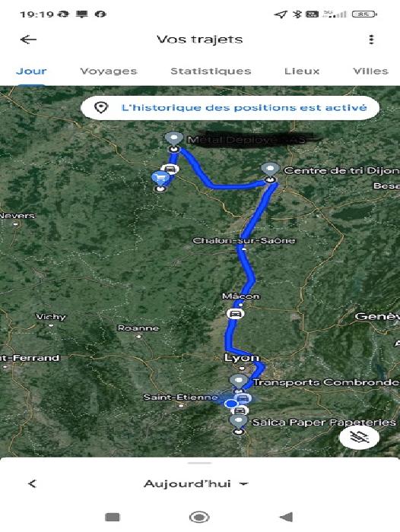Select the Transports Combronde location pin
400x532 pixels.
tap(238, 383)
